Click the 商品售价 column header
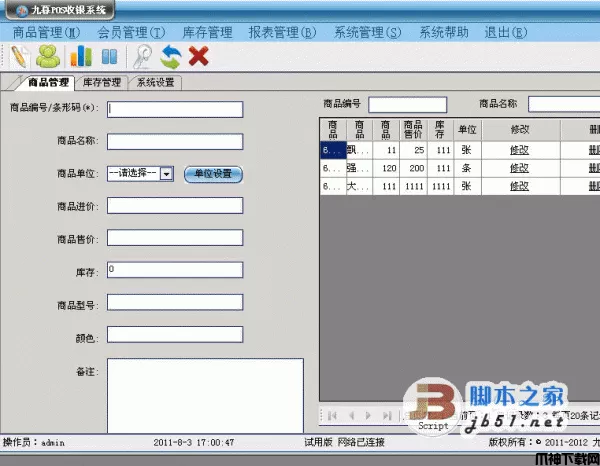 pyautogui.click(x=413, y=130)
